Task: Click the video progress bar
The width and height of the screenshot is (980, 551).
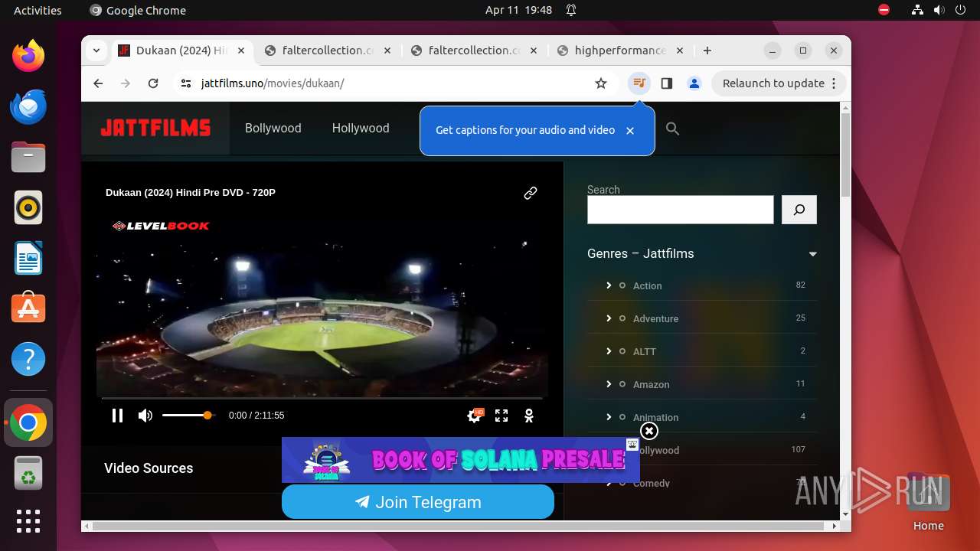Action: pos(322,398)
